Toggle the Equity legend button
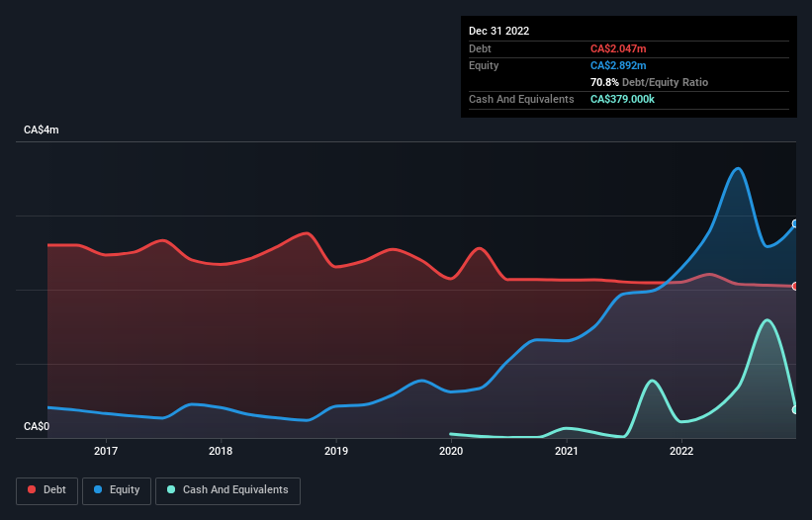Viewport: 812px width, 520px height. point(117,490)
